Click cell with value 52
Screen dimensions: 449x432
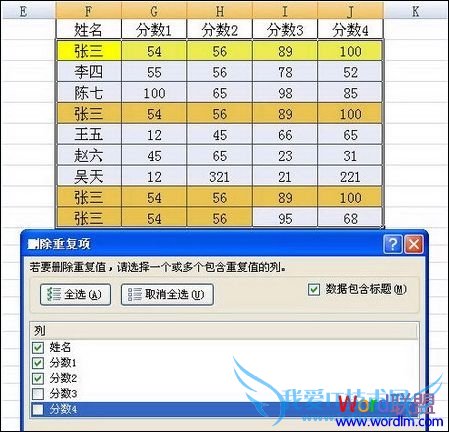click(x=350, y=72)
